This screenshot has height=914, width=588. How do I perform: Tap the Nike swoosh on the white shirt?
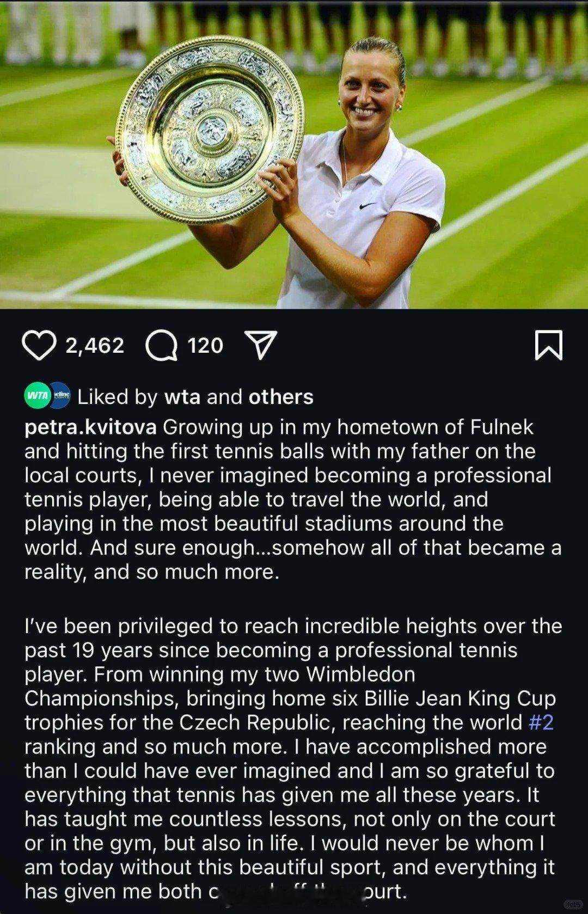point(368,205)
